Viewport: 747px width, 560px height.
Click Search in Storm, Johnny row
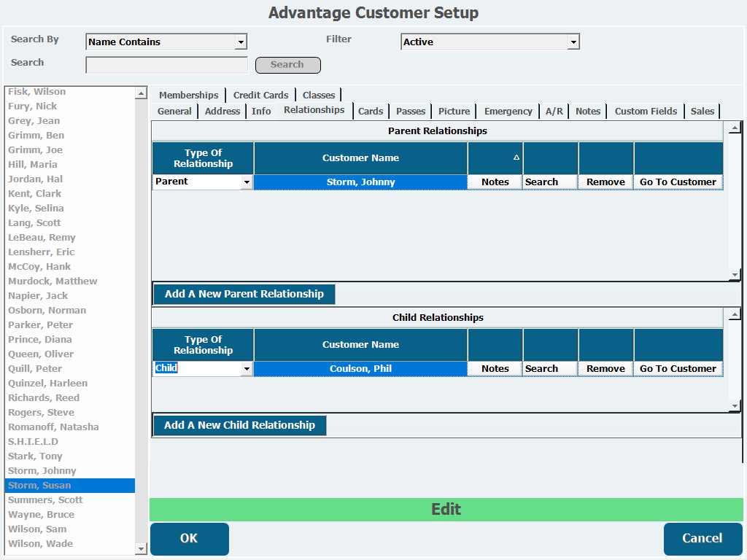point(550,182)
